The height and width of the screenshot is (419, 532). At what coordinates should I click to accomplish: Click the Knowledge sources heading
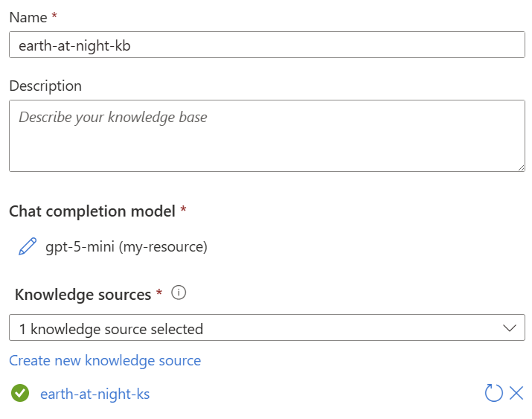click(x=83, y=295)
